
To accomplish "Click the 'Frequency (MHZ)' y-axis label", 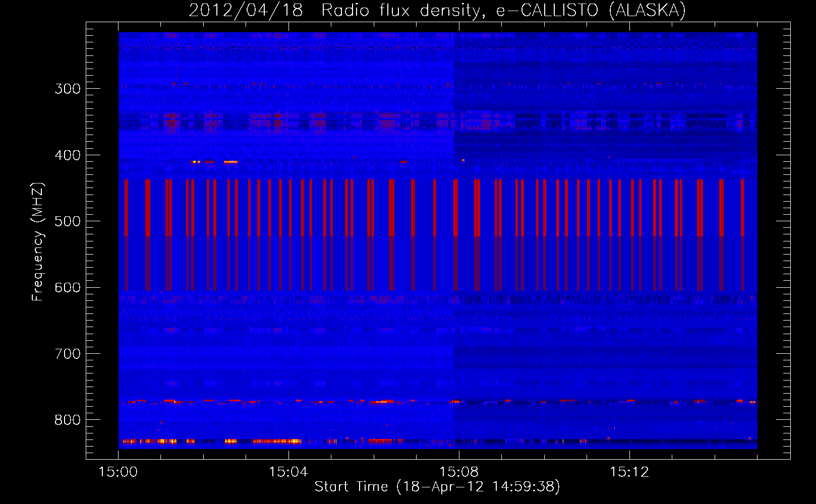I will (x=38, y=242).
